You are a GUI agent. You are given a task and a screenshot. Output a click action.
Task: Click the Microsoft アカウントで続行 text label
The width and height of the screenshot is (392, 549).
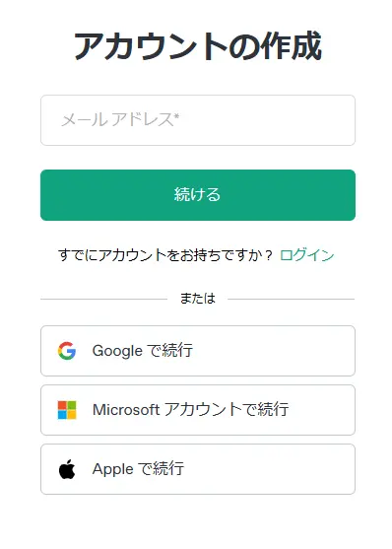coord(191,409)
